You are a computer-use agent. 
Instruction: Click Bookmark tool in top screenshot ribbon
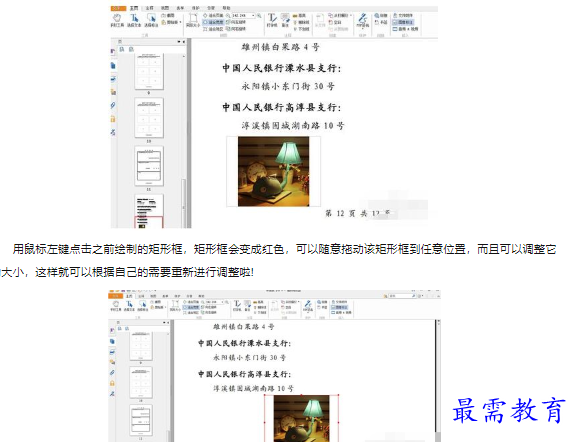click(x=381, y=22)
